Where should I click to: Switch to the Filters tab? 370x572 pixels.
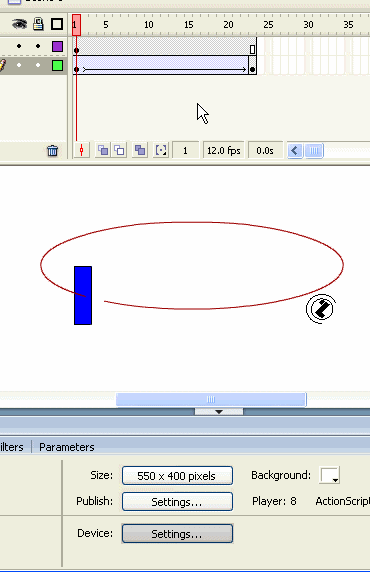[12, 447]
